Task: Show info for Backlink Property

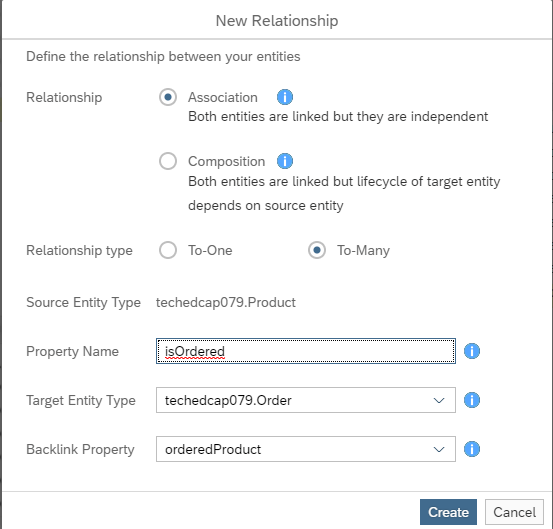Action: pyautogui.click(x=472, y=449)
